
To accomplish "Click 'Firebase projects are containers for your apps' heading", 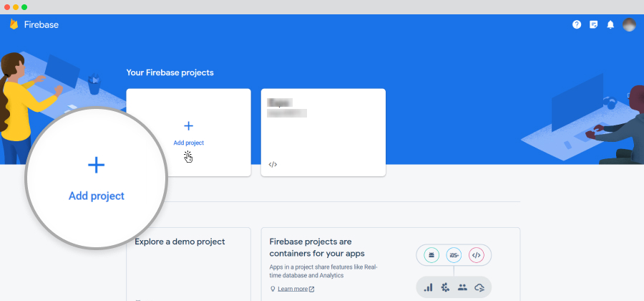I will tap(317, 247).
